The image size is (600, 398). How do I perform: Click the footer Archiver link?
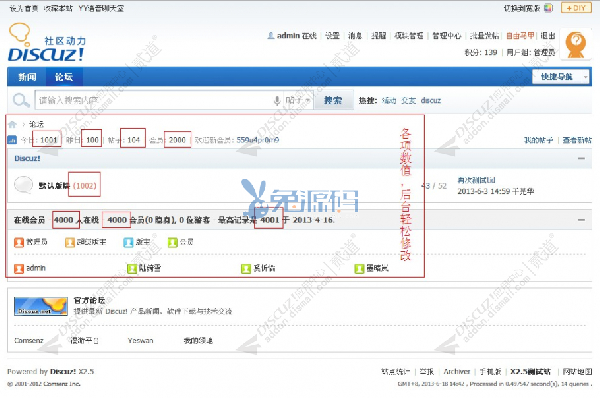(x=457, y=372)
